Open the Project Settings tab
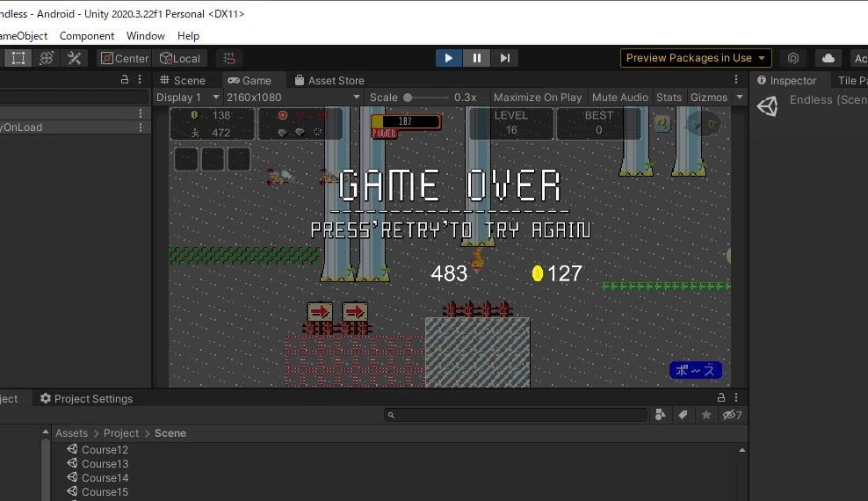This screenshot has height=501, width=868. coord(86,398)
